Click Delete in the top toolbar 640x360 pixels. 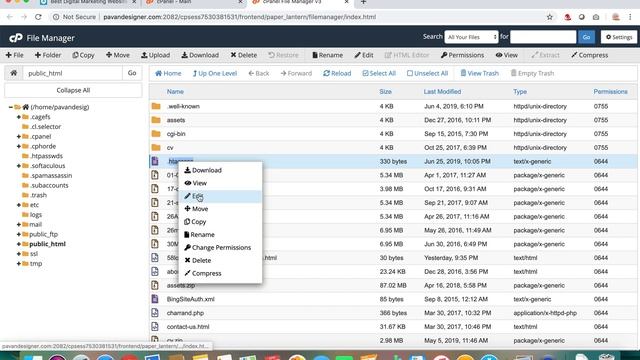pyautogui.click(x=244, y=55)
